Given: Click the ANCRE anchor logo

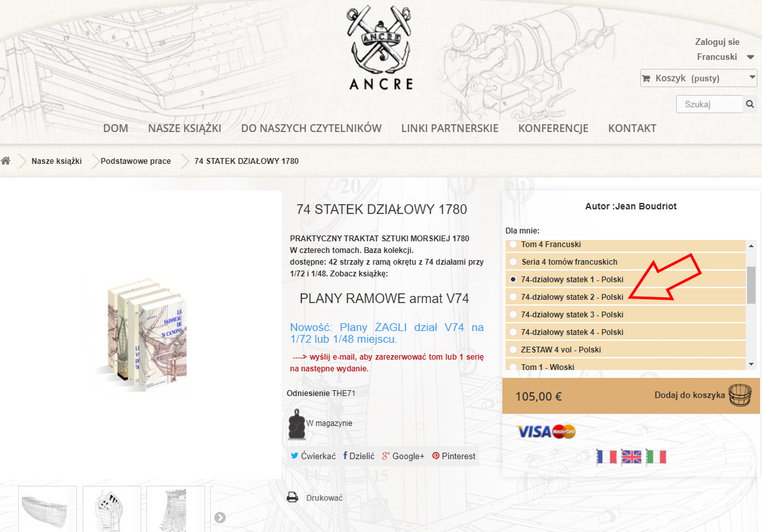Looking at the screenshot, I should (381, 48).
